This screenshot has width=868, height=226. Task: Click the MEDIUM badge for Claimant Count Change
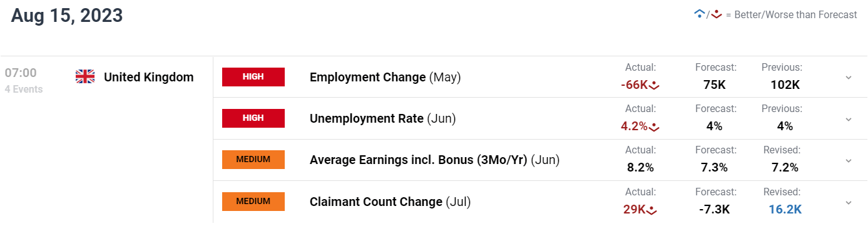coord(253,202)
